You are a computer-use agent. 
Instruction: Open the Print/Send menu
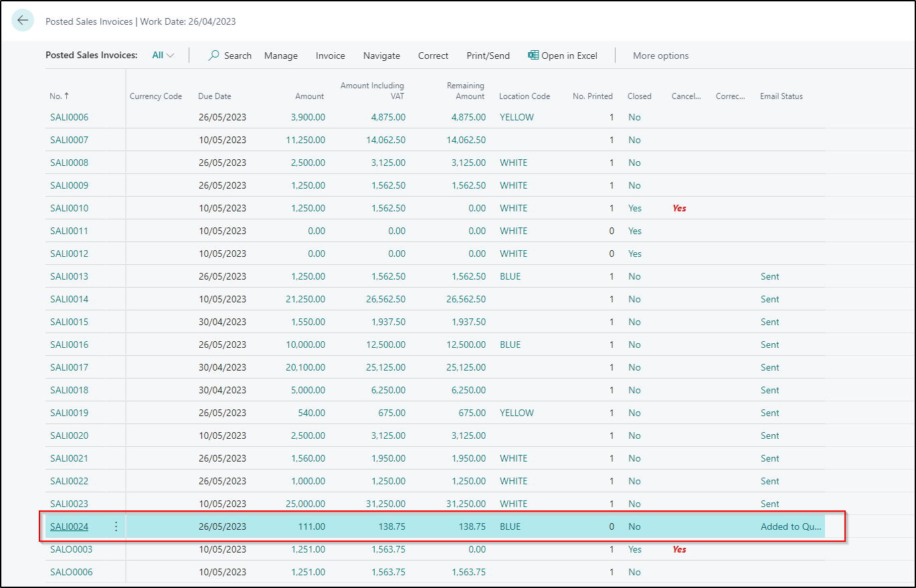click(x=488, y=56)
